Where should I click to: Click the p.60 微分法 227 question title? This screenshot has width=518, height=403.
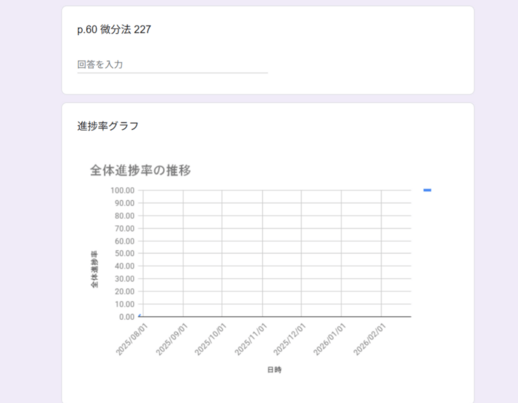point(114,30)
